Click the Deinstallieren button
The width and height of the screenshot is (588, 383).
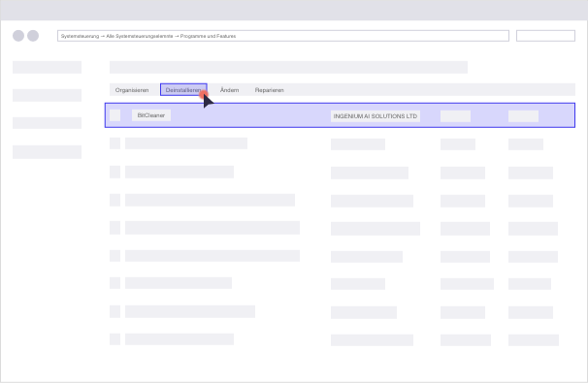pos(183,90)
